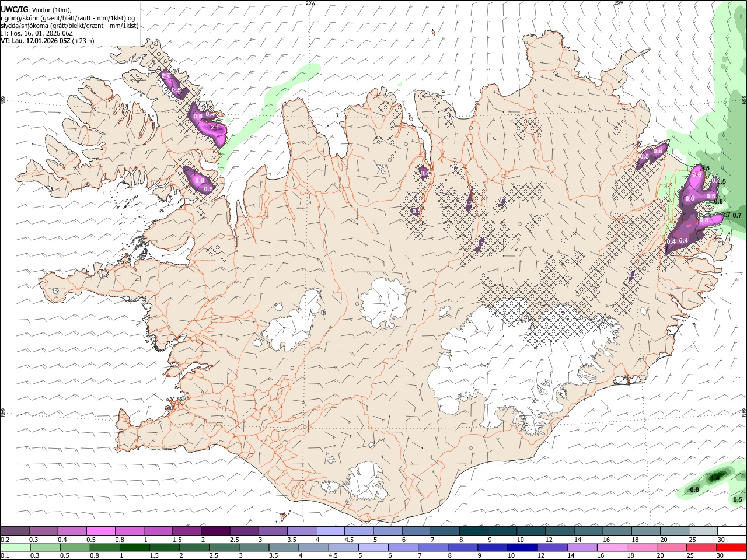The width and height of the screenshot is (747, 560).
Task: Select the IT: Fös. 16. 01. 2026 06Z line
Action: pos(37,33)
